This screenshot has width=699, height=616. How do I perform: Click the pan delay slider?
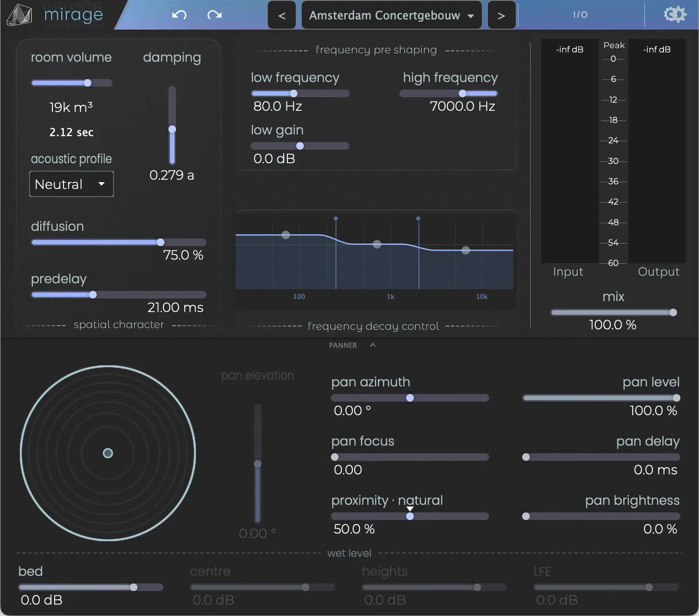point(601,457)
